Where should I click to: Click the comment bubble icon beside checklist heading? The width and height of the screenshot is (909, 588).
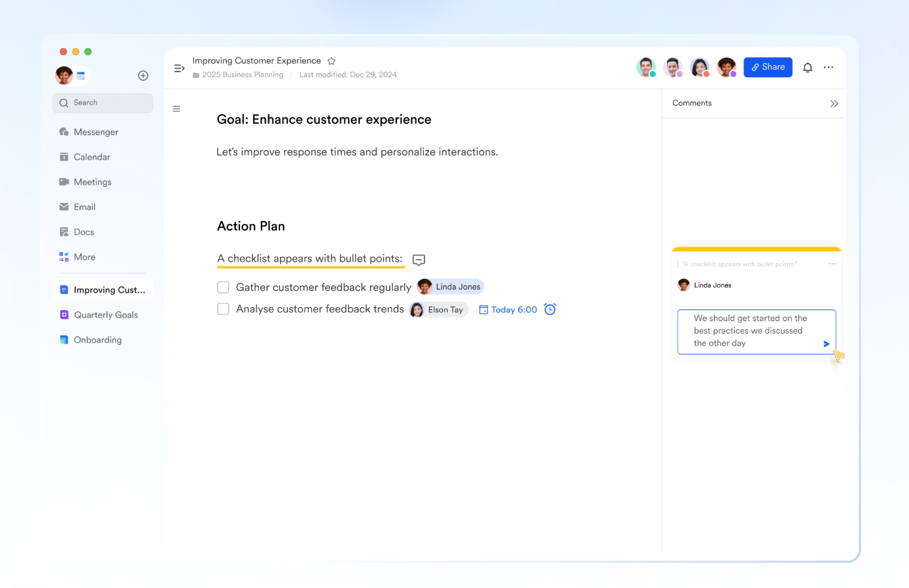pos(419,260)
